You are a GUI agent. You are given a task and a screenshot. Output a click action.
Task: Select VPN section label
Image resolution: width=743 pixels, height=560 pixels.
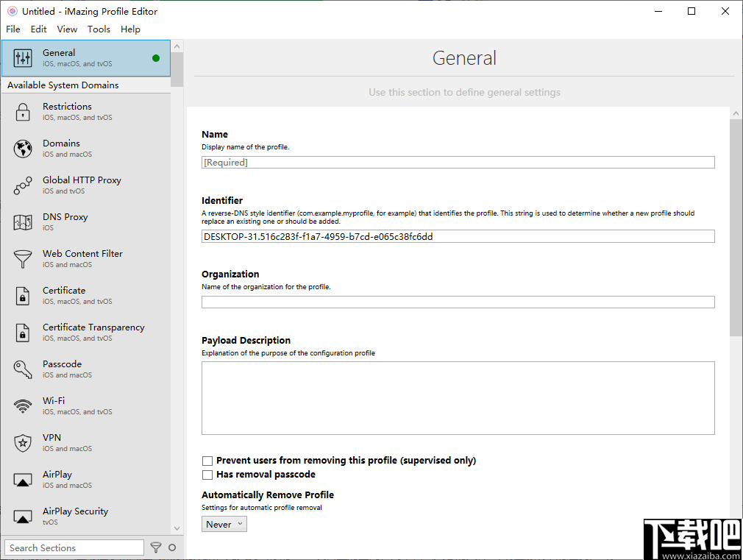pyautogui.click(x=51, y=438)
